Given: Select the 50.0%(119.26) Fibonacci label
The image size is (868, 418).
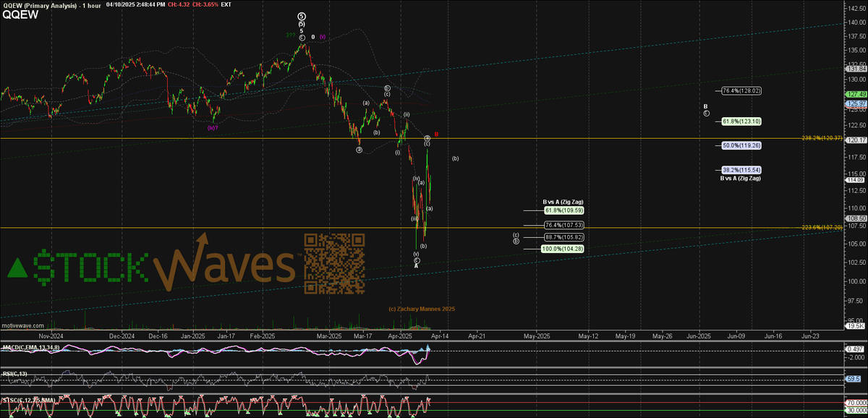Looking at the screenshot, I should 741,145.
